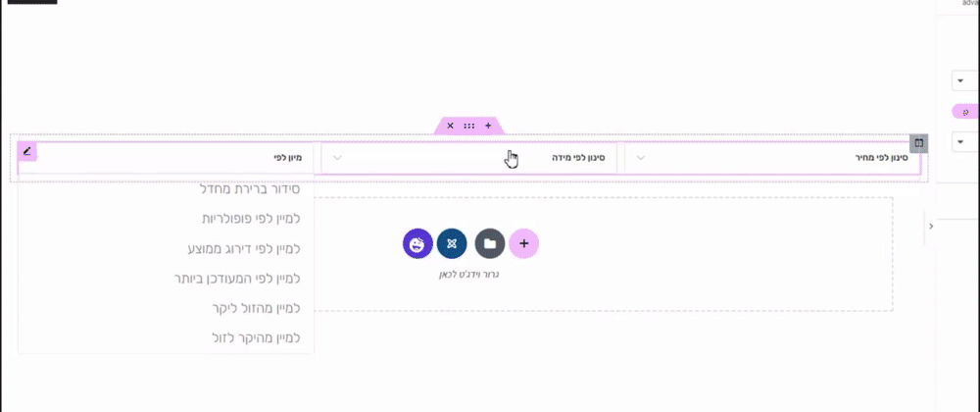Click the section drag-handle dots icon

pyautogui.click(x=468, y=126)
